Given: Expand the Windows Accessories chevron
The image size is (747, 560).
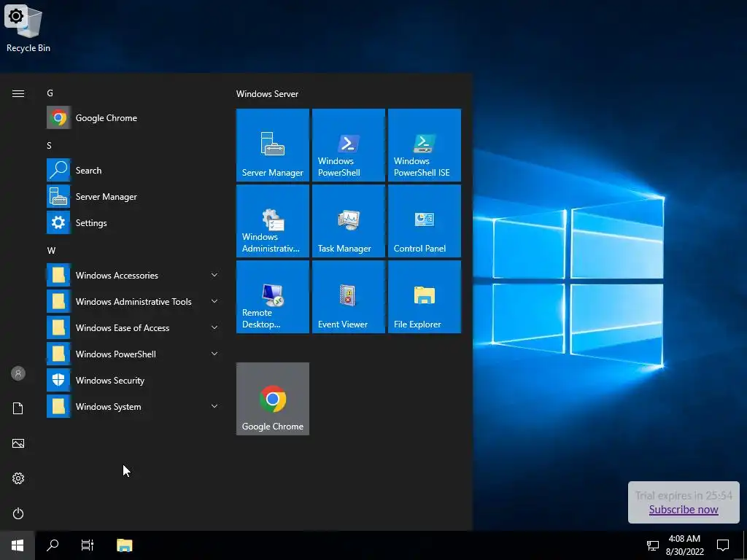Looking at the screenshot, I should pyautogui.click(x=214, y=275).
